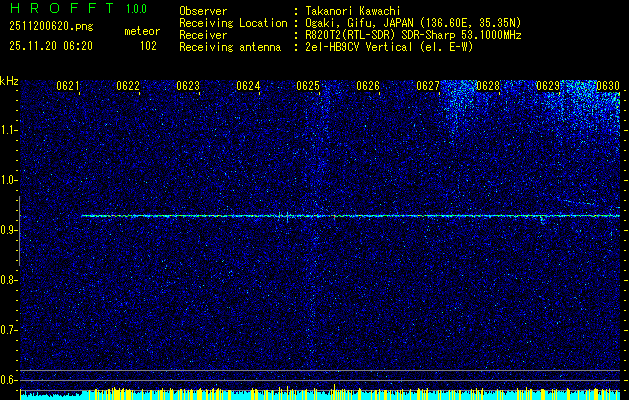Image resolution: width=629 pixels, height=400 pixels.
Task: Click the kHz axis unit label
Action: point(9,81)
